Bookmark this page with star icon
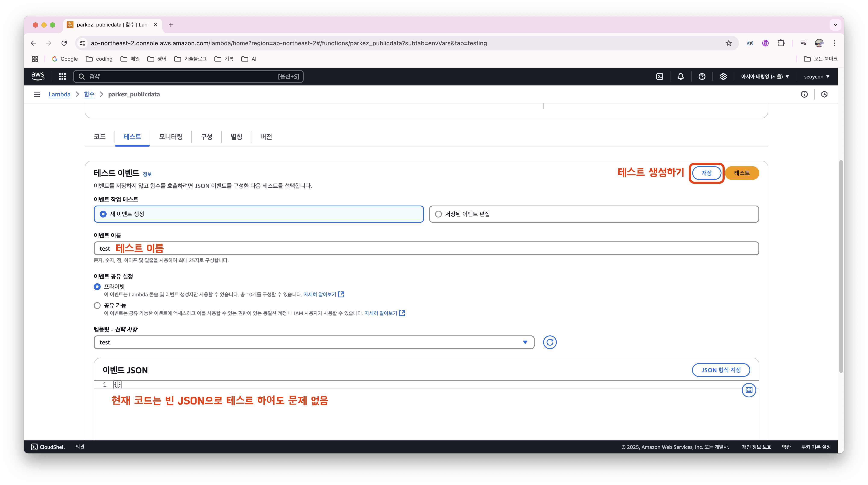This screenshot has height=485, width=868. pos(729,43)
